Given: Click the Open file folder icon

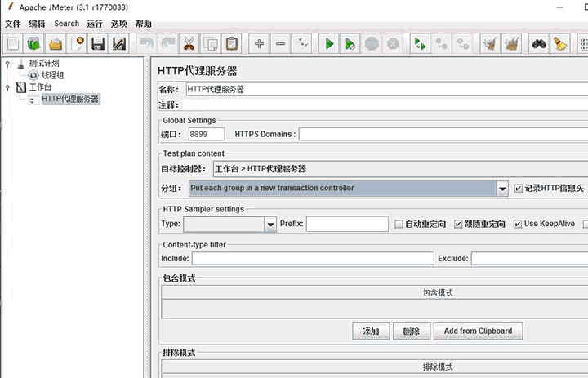Looking at the screenshot, I should point(56,44).
